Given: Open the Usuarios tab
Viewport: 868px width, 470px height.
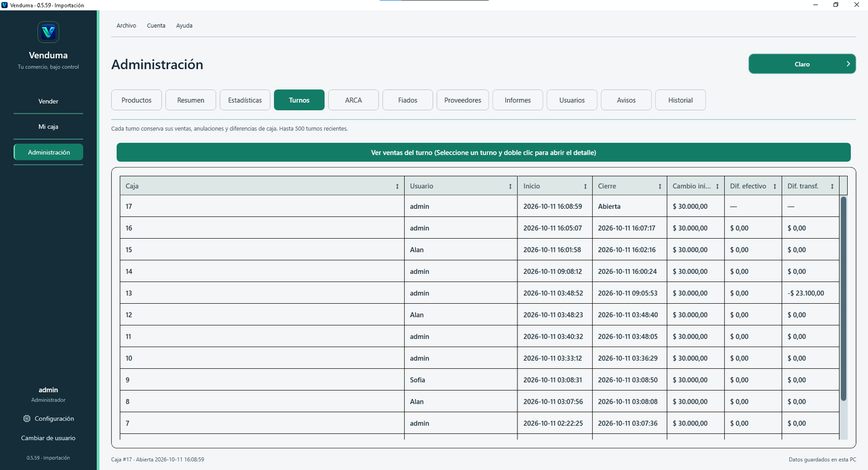Looking at the screenshot, I should (x=572, y=100).
